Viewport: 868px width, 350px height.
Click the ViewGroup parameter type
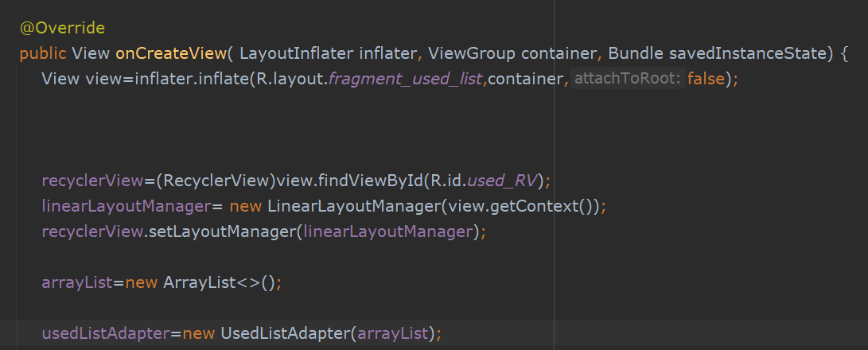point(473,54)
